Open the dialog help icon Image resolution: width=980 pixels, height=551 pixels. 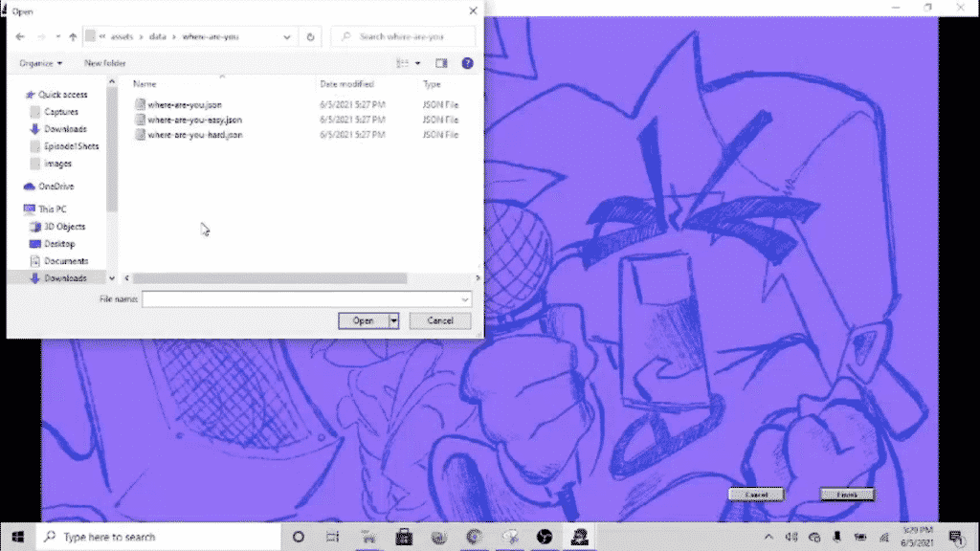pyautogui.click(x=467, y=63)
